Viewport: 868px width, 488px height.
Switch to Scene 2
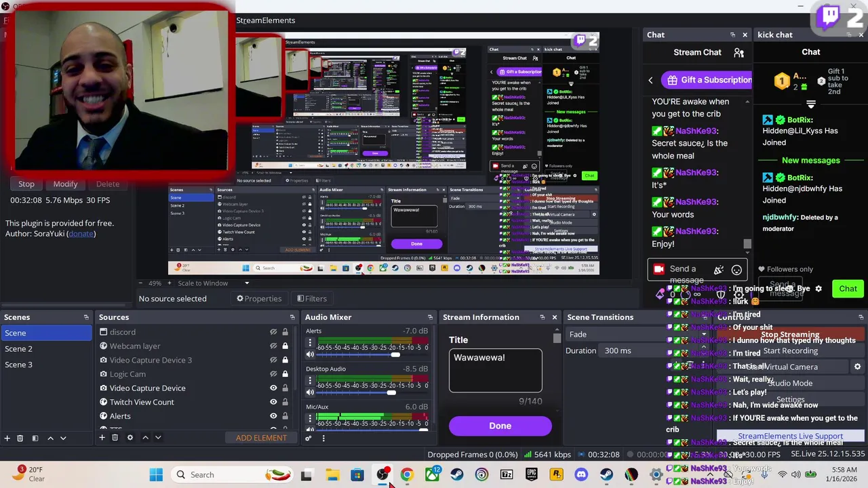click(46, 348)
